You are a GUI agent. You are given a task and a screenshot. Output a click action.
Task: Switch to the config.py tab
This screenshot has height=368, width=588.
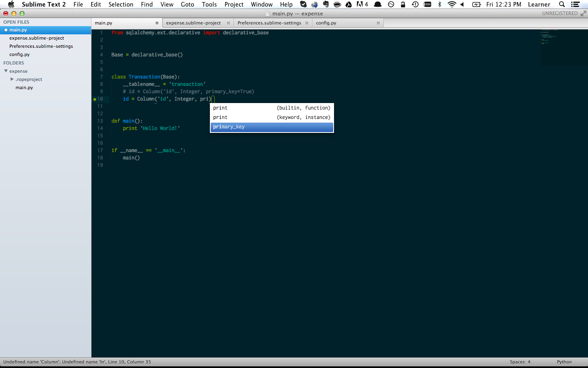click(x=326, y=23)
